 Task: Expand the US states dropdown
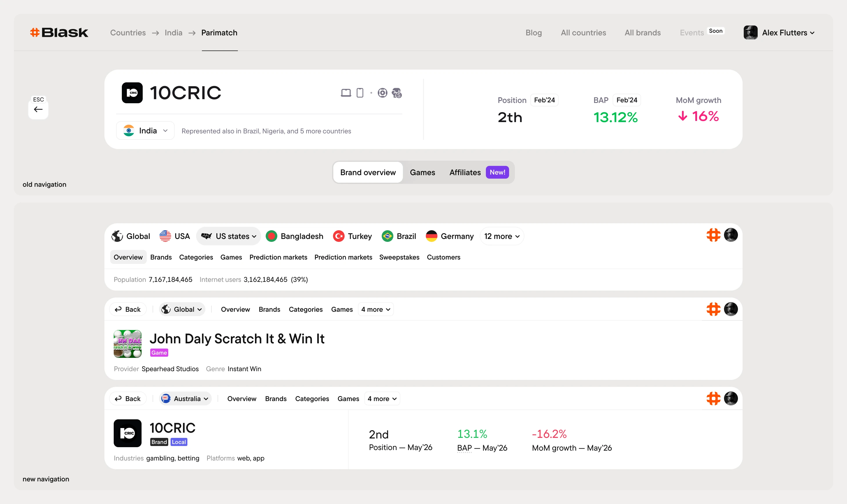(229, 236)
